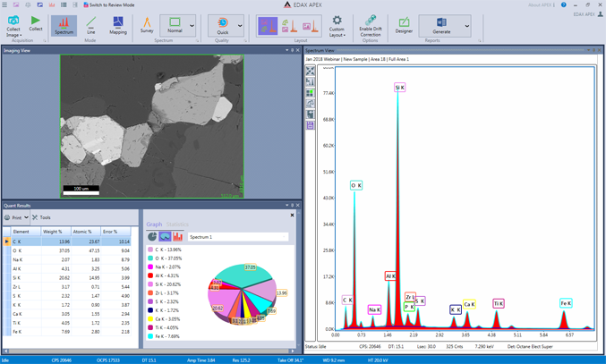The height and width of the screenshot is (364, 606).
Task: Click Switch to Review Mode
Action: (109, 4)
